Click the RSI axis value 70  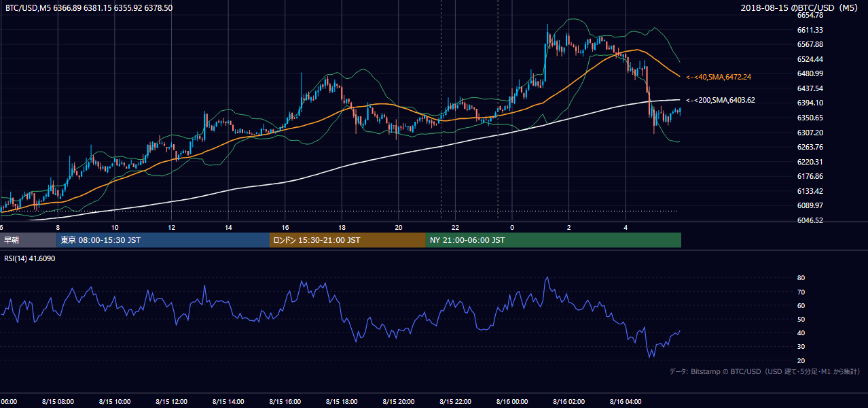pos(801,292)
